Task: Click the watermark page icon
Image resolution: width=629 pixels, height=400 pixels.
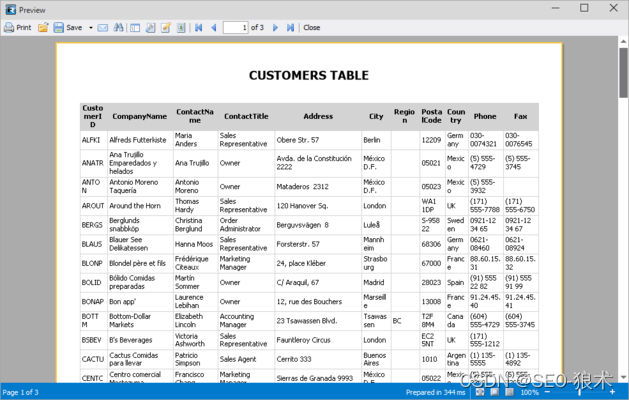Action: [181, 28]
